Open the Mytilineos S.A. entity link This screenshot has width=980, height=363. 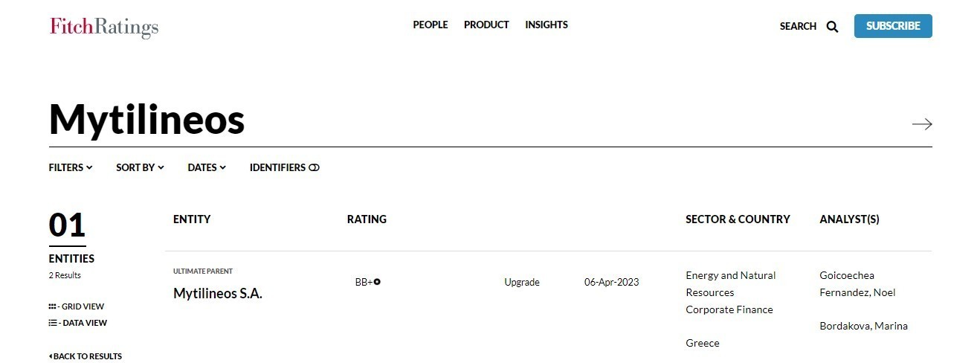218,293
